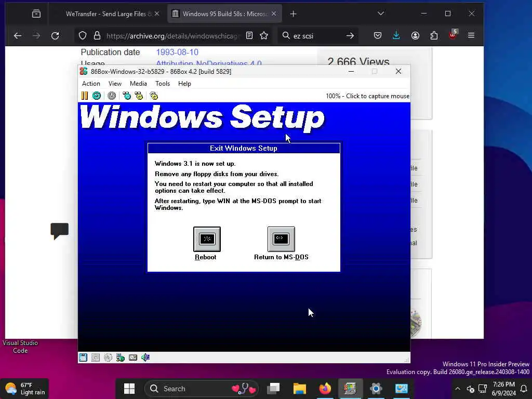The width and height of the screenshot is (532, 399).
Task: Open the weather widget showing 67°F
Action: 25,389
